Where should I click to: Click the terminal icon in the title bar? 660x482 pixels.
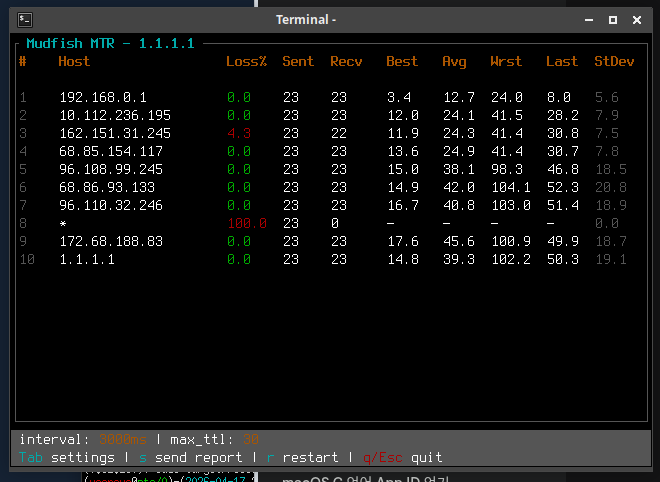click(25, 19)
